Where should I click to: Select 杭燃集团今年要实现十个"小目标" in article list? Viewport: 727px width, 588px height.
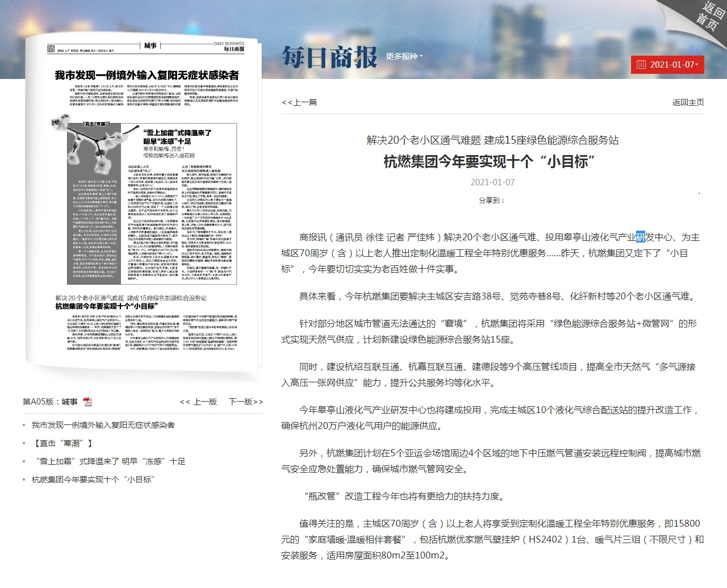[x=93, y=479]
